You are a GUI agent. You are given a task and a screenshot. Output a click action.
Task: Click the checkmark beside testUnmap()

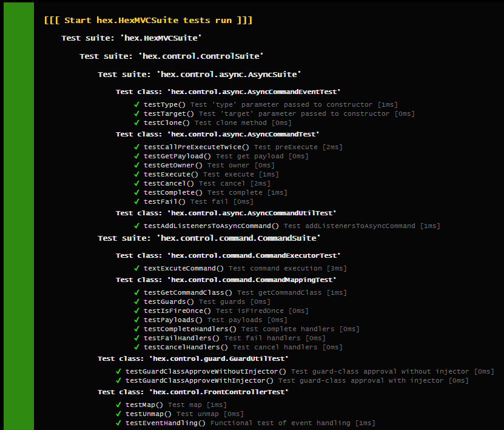[119, 414]
